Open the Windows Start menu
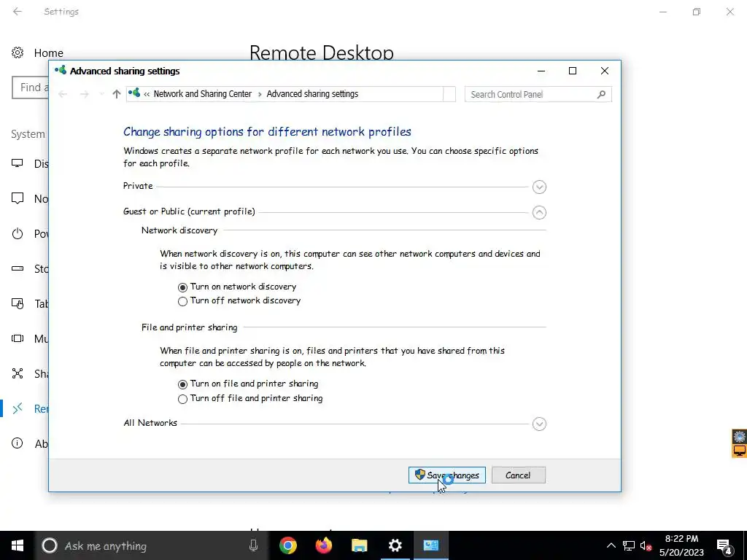Screen dimensions: 747x560 (18, 545)
